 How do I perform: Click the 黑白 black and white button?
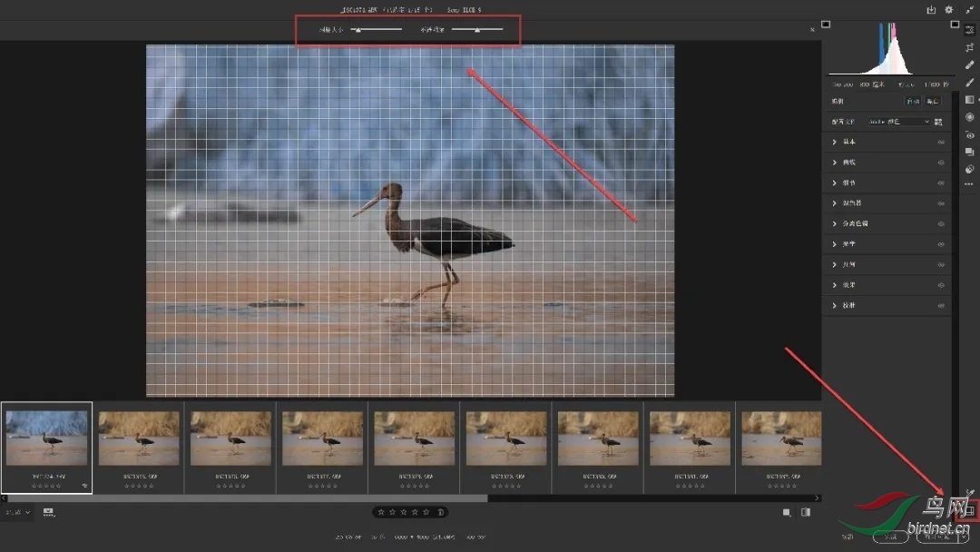click(933, 102)
